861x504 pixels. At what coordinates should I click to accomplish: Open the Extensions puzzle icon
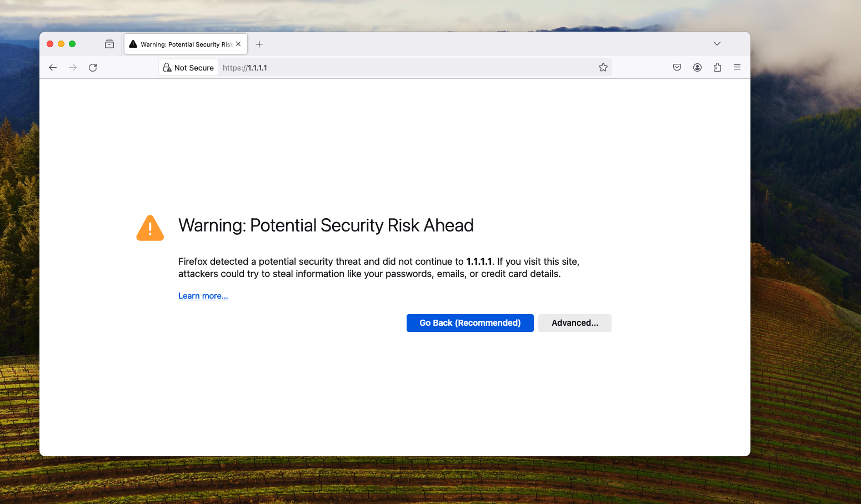coord(717,68)
